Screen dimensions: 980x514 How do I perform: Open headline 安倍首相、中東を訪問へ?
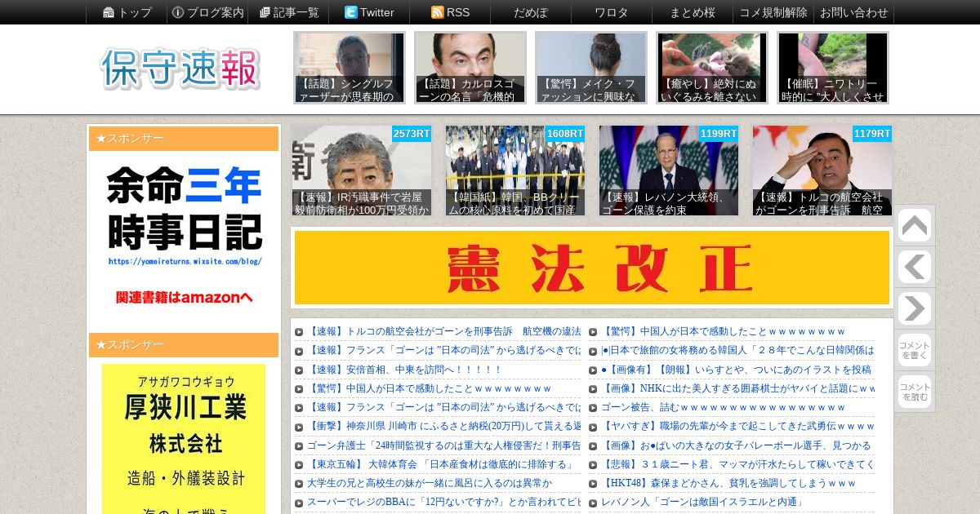404,370
